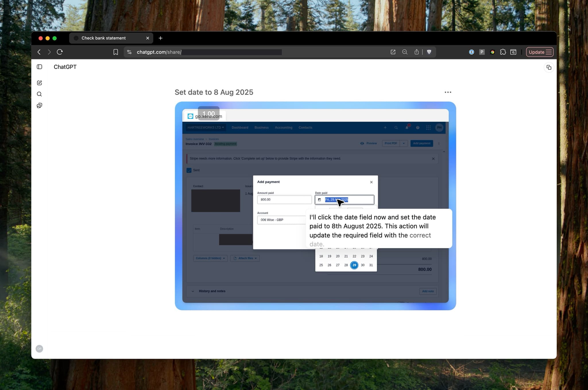Click the sidebar search panel icon in toolbar
Image resolution: width=588 pixels, height=390 pixels.
tap(513, 52)
